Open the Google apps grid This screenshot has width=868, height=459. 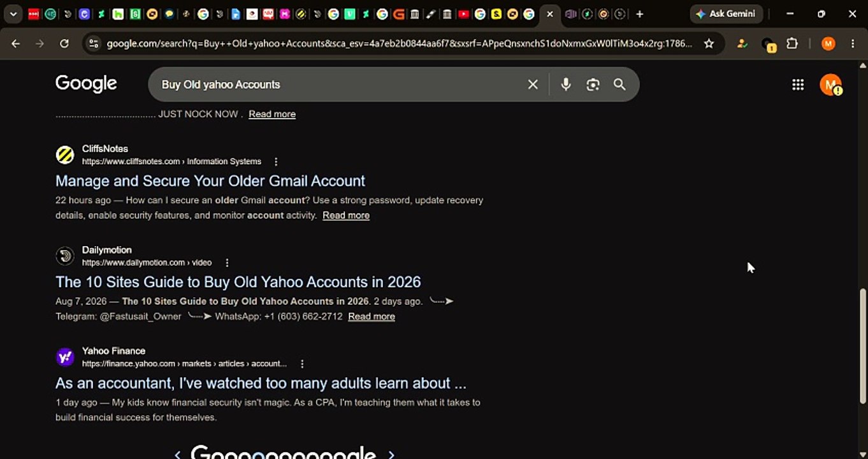click(x=798, y=85)
